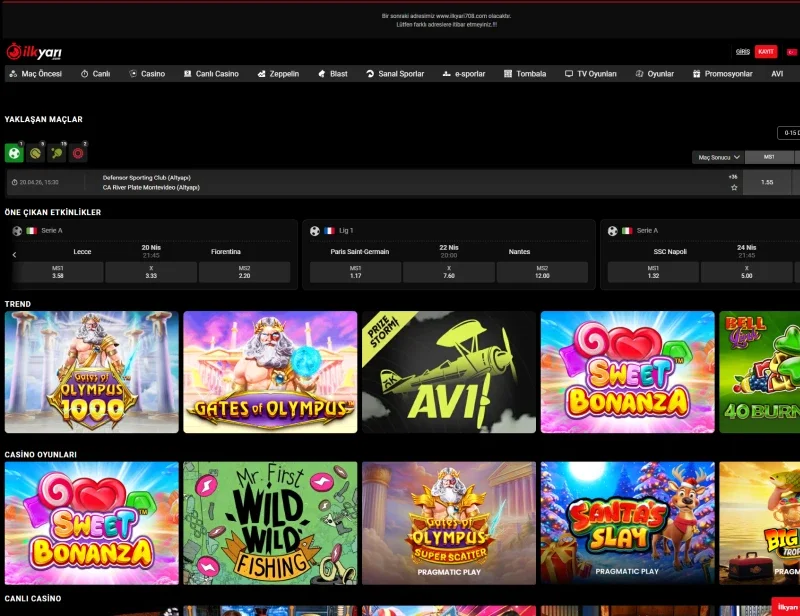Click the football icon beside Lig 1
This screenshot has height=616, width=800.
tap(315, 231)
